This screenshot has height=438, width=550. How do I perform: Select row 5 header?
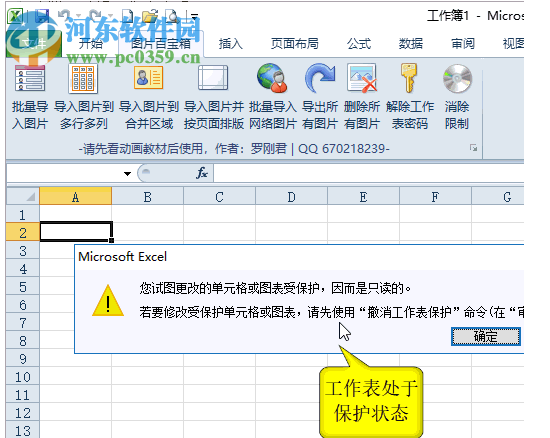(23, 287)
